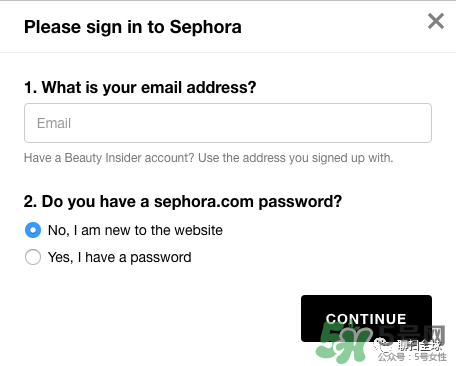Close the Sephora sign-in dialog
The height and width of the screenshot is (366, 456).
click(x=436, y=21)
